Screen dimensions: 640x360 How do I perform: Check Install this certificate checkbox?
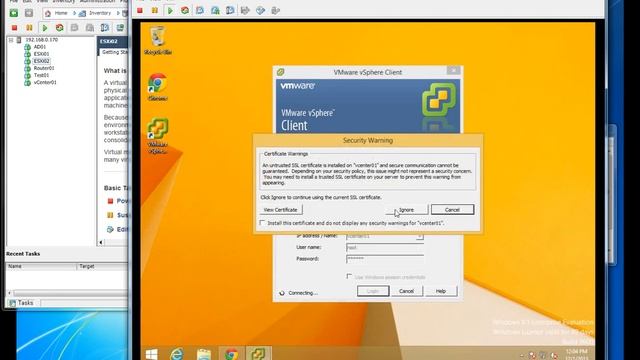[x=262, y=223]
